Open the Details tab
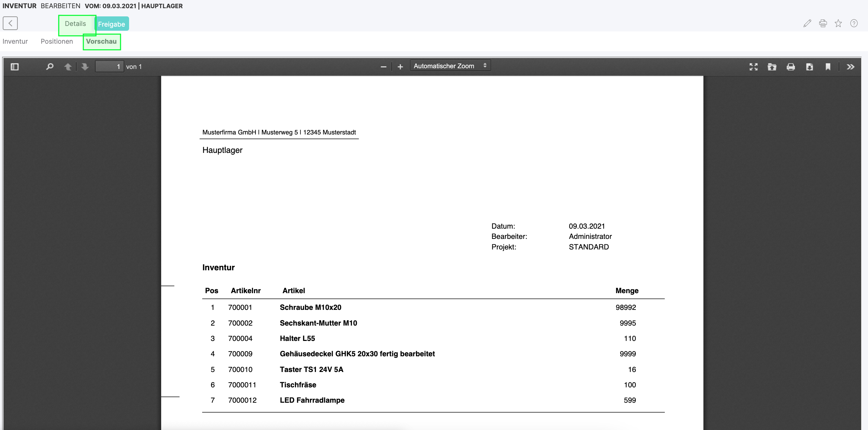 [x=75, y=24]
